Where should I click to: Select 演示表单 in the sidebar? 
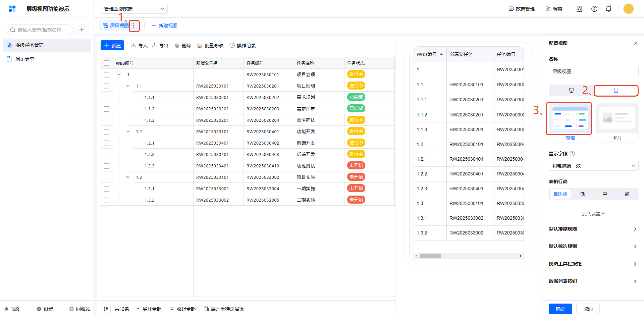[x=25, y=59]
